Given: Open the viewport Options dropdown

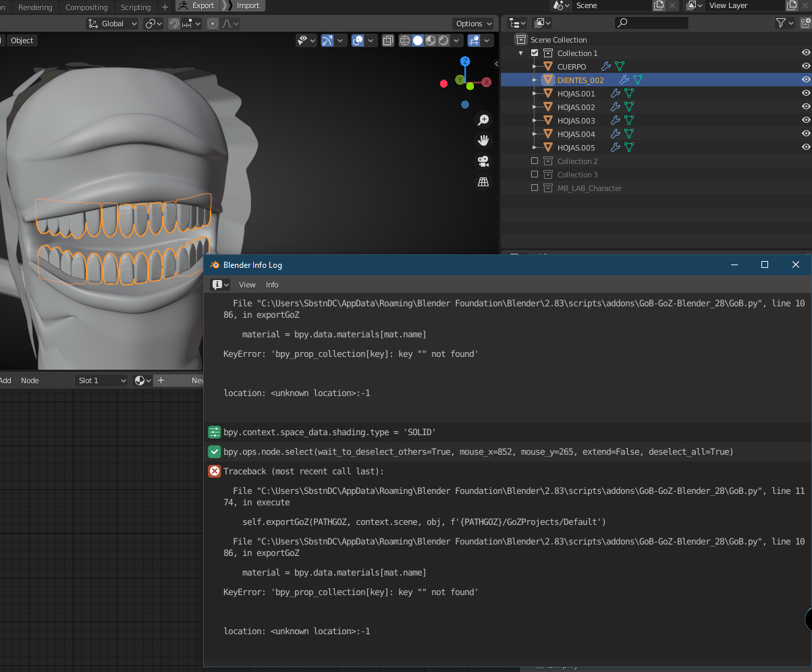Looking at the screenshot, I should (473, 24).
